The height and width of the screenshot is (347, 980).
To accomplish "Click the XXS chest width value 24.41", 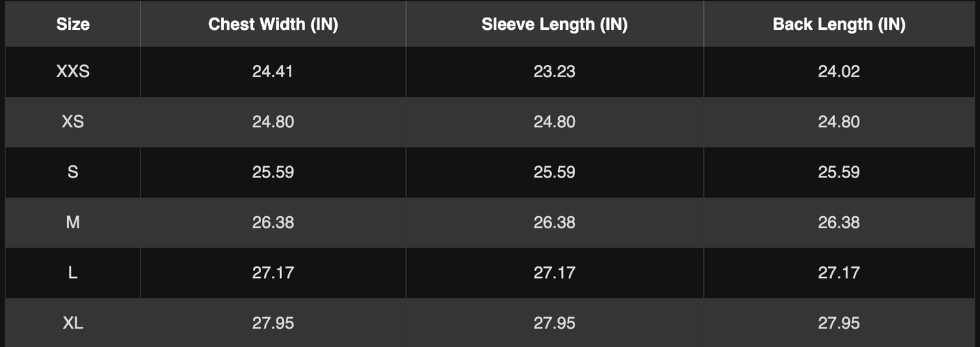I will click(x=273, y=71).
